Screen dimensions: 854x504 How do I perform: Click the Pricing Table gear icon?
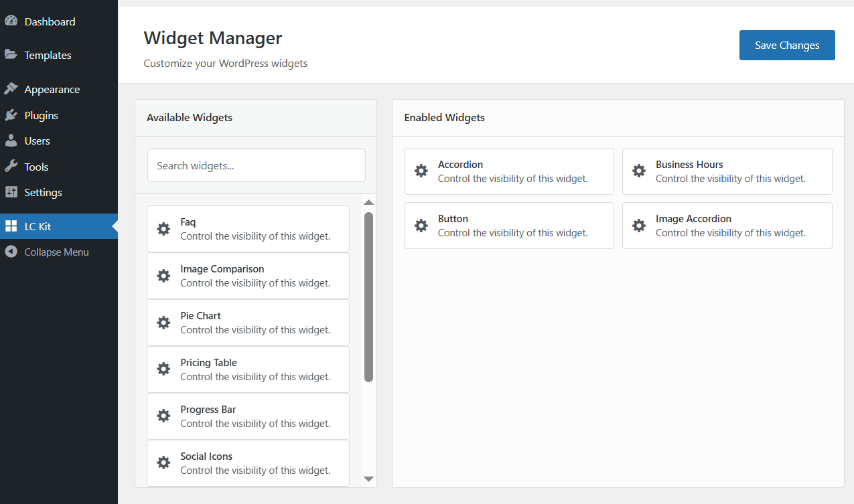click(x=163, y=369)
